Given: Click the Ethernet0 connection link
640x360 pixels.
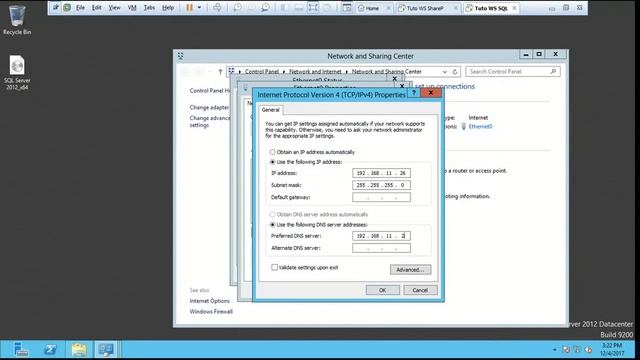Looking at the screenshot, I should [x=480, y=127].
